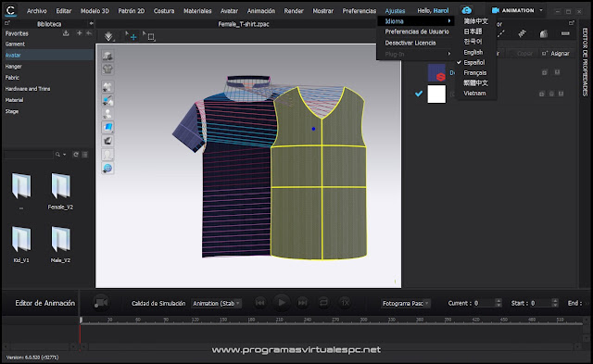Select Garment in the library list
This screenshot has height=364, width=593.
coord(15,44)
